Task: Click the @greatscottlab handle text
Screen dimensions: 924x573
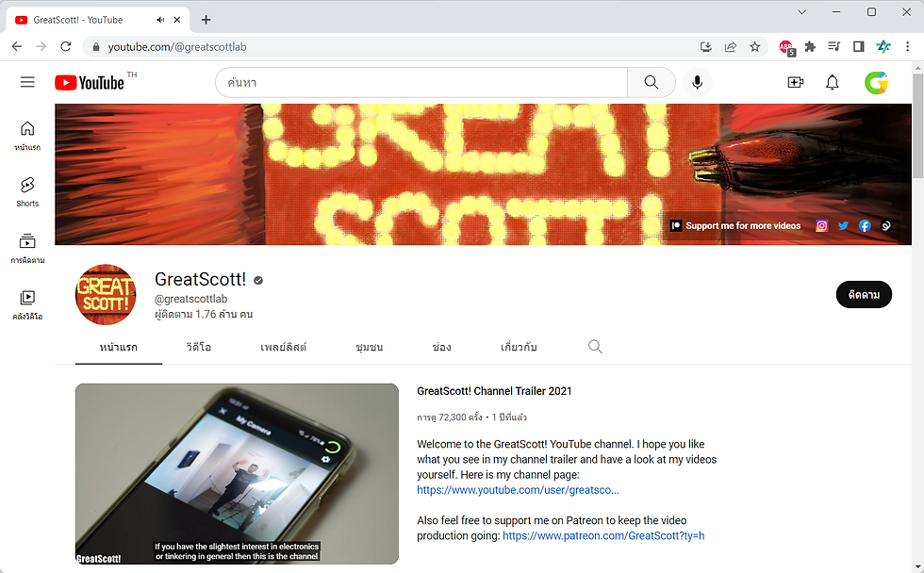Action: point(190,299)
